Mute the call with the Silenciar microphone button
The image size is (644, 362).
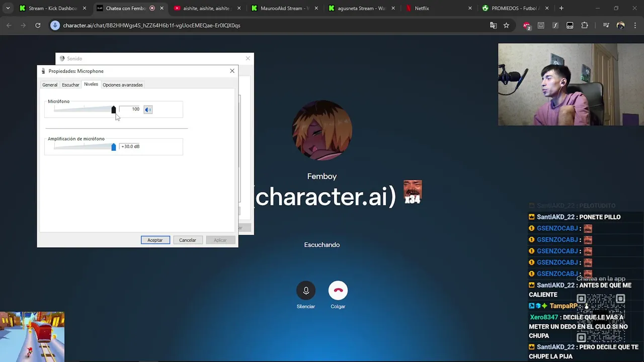(x=305, y=290)
